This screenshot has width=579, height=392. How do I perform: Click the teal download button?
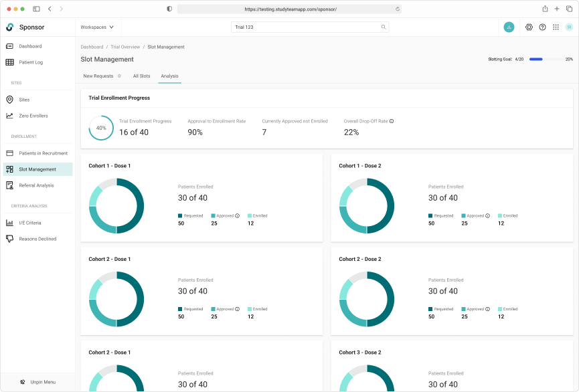[x=509, y=27]
